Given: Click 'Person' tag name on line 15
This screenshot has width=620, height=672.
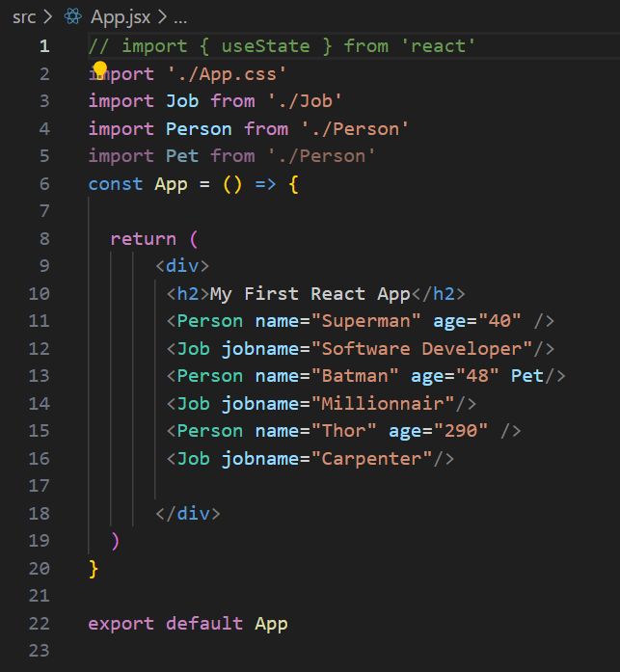Looking at the screenshot, I should (x=210, y=431).
